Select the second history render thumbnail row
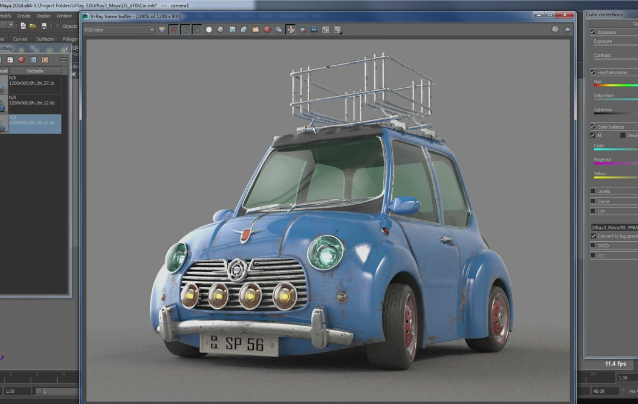 tap(31, 104)
